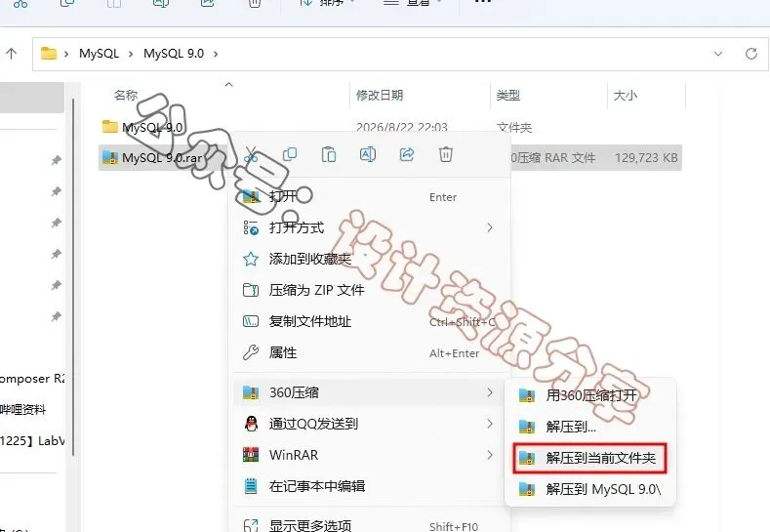This screenshot has height=532, width=770.
Task: Open 通过QQ发送到 submenu
Action: (371, 424)
